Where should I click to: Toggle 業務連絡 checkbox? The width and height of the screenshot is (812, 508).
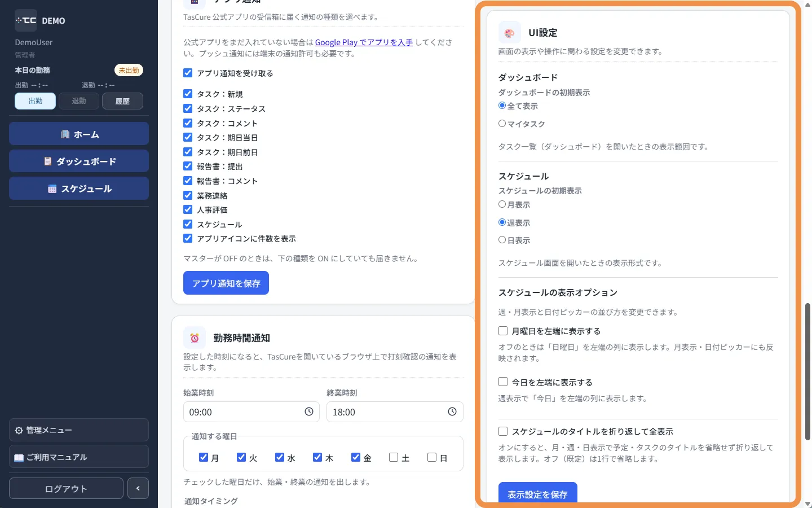[188, 195]
